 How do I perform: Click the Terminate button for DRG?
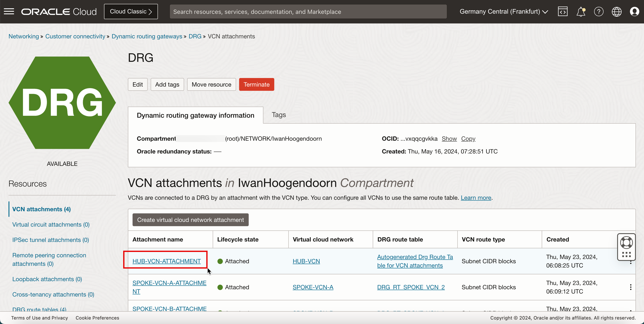click(x=257, y=85)
